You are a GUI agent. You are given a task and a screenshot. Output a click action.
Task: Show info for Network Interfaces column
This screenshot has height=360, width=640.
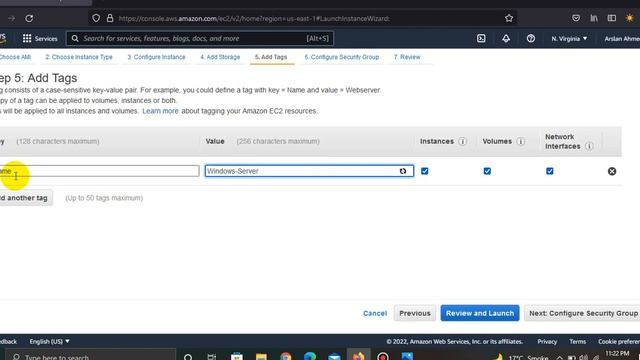[589, 146]
